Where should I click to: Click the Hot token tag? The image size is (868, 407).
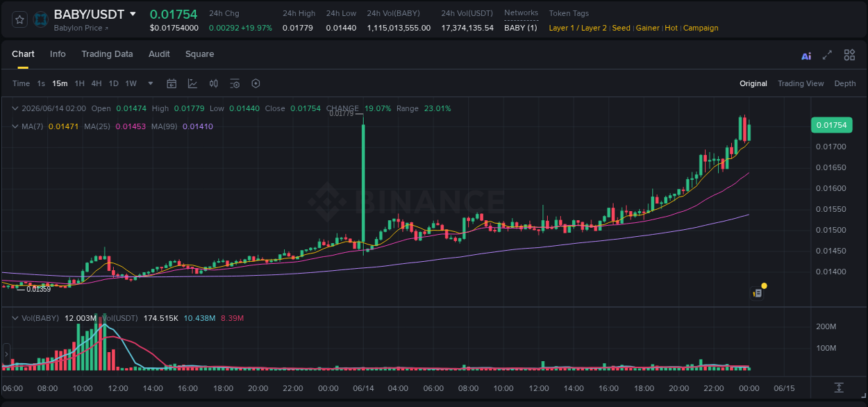click(x=671, y=28)
